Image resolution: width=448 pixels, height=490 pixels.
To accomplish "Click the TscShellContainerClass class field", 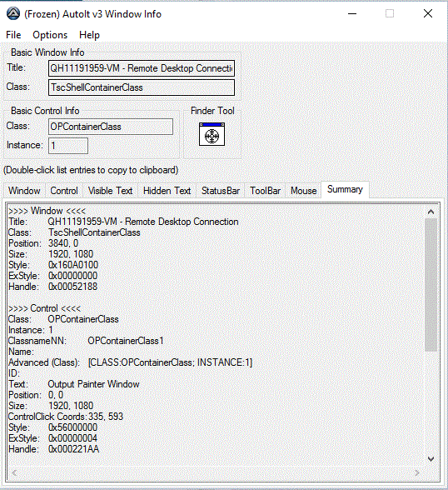I will [x=142, y=87].
